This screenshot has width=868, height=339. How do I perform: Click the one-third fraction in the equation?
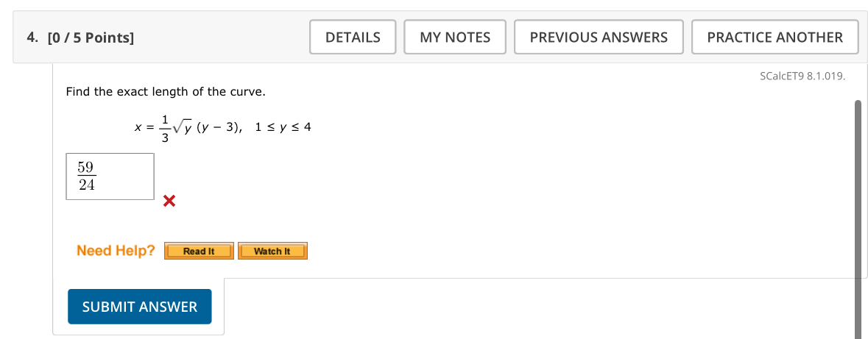point(165,127)
